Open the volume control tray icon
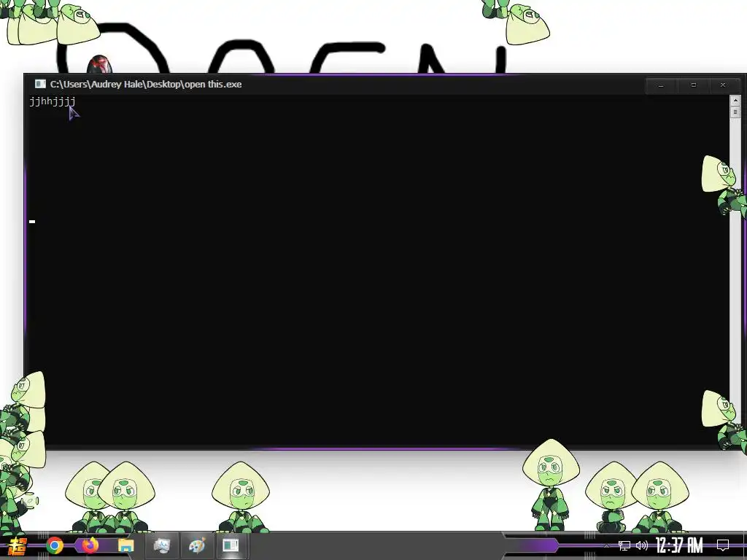 (642, 545)
